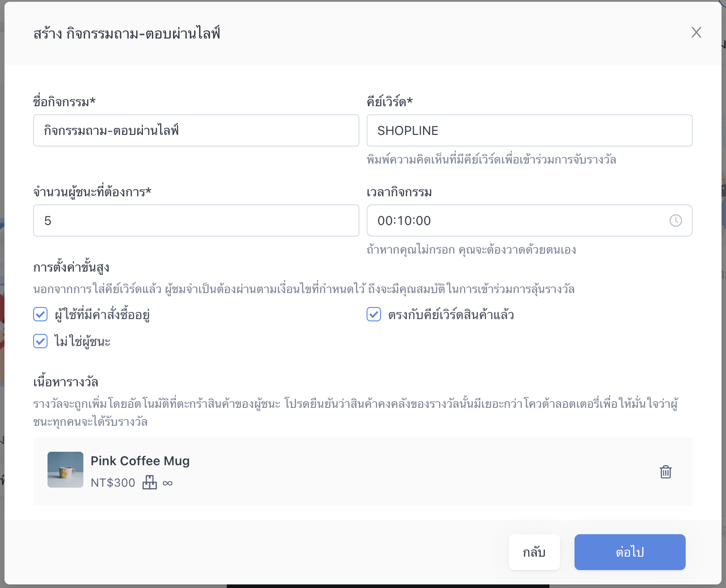Click the clock icon in activity time field
Image resolution: width=726 pixels, height=588 pixels.
[675, 220]
